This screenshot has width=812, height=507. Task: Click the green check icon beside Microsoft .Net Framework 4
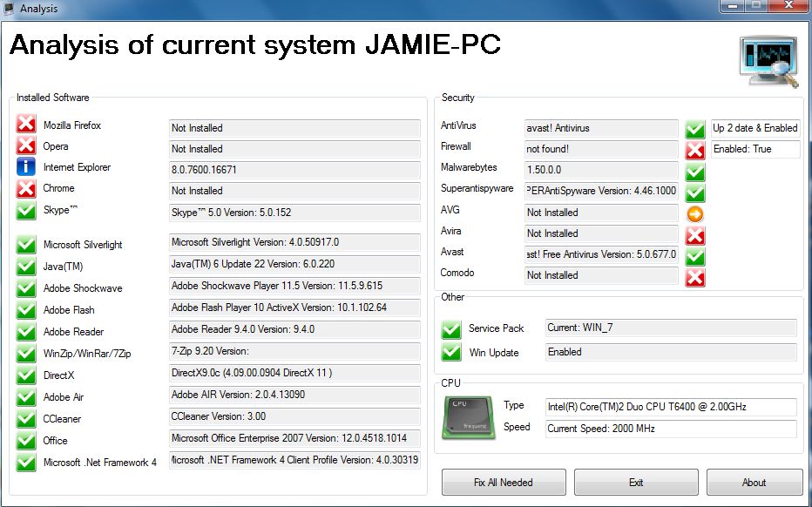26,462
